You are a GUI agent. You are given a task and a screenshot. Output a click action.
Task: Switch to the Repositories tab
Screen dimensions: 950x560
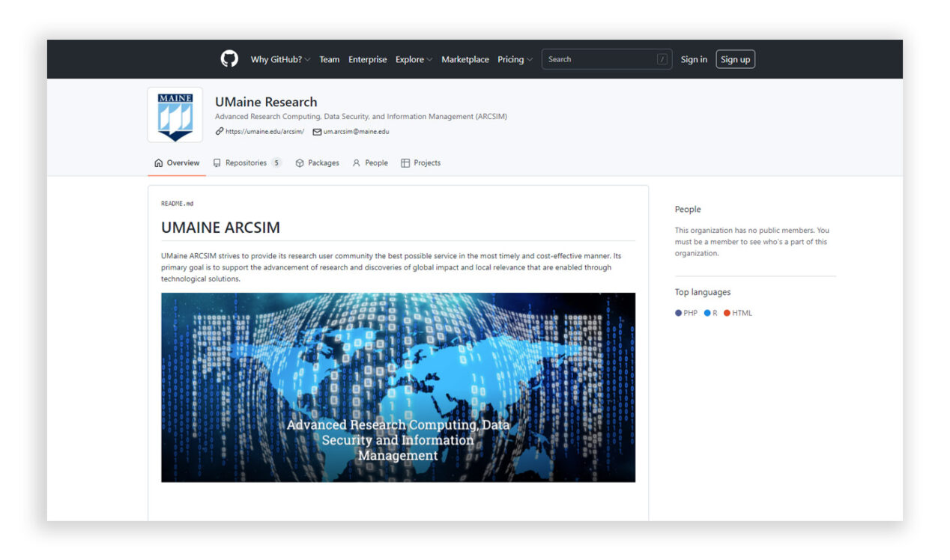247,162
